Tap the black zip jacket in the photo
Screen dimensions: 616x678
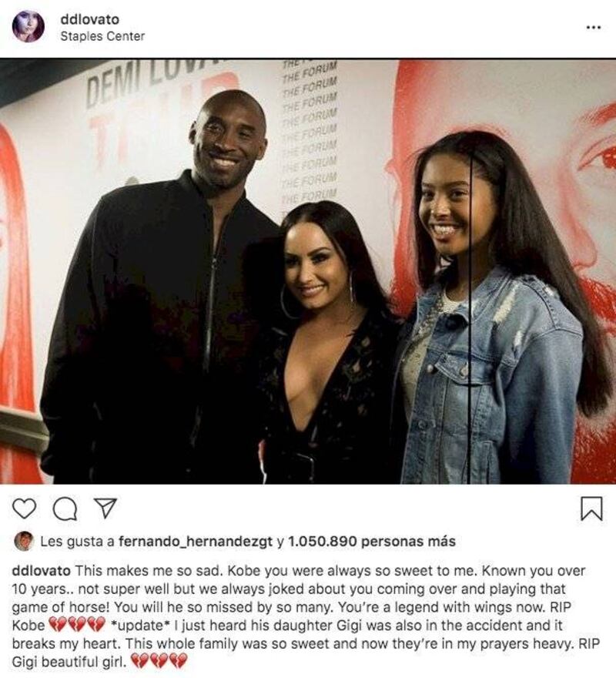160,329
